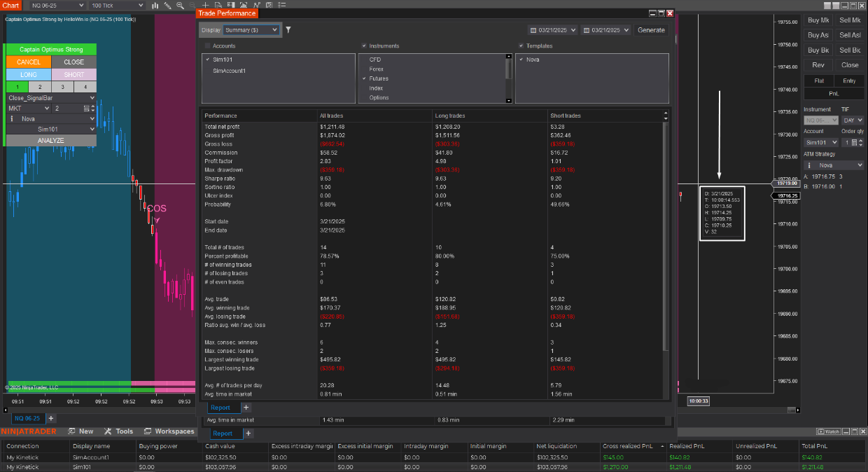The image size is (868, 472).
Task: Select the NQ 06-25 chart tab
Action: [28, 418]
